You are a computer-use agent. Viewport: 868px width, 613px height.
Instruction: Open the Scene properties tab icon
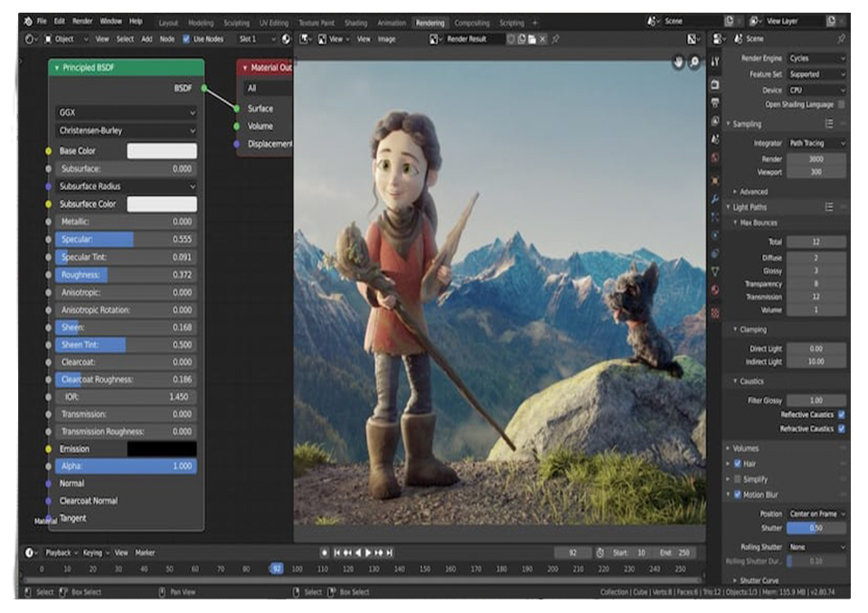715,139
